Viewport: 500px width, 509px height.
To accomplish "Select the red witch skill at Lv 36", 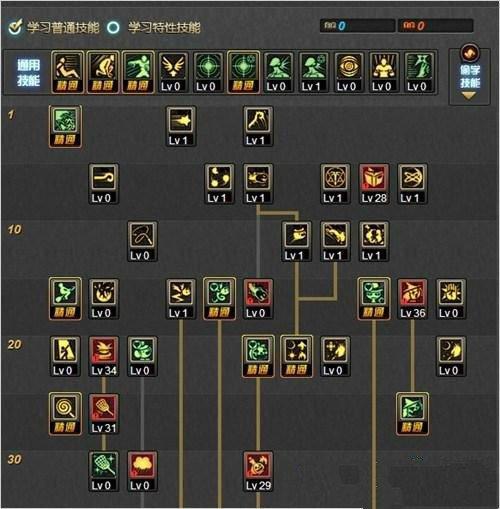I will tap(412, 299).
